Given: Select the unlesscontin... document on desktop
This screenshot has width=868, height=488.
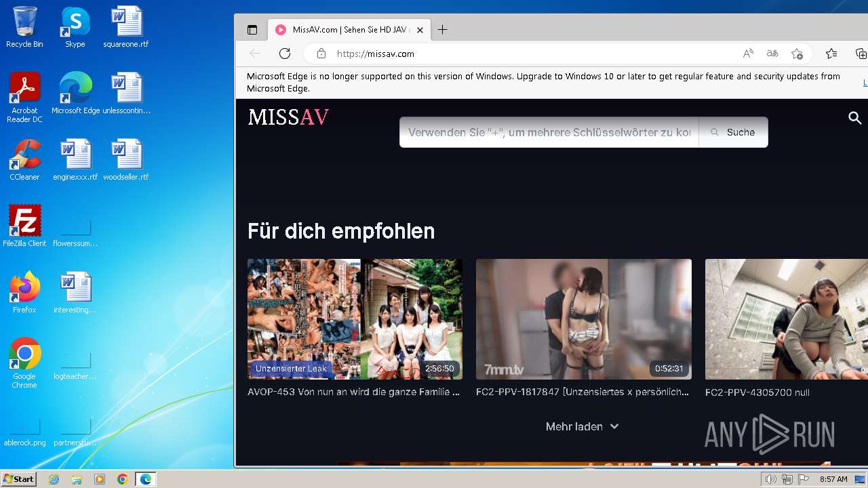Looking at the screenshot, I should click(126, 94).
